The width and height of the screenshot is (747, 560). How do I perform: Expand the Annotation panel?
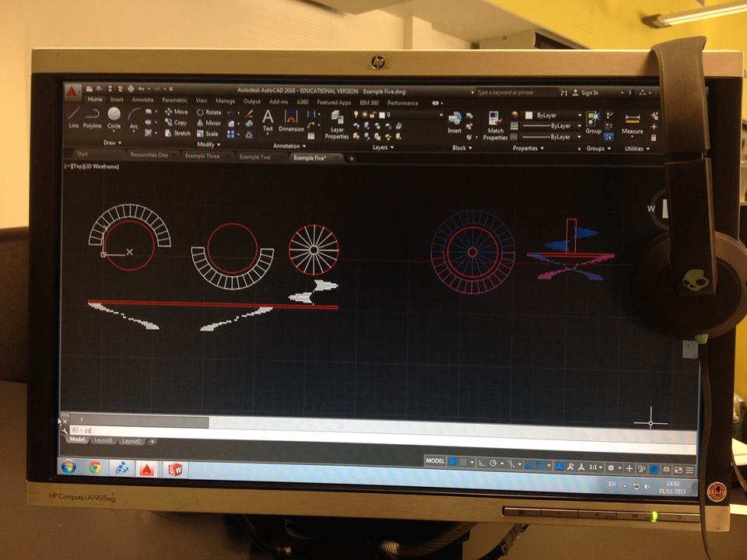click(x=289, y=145)
